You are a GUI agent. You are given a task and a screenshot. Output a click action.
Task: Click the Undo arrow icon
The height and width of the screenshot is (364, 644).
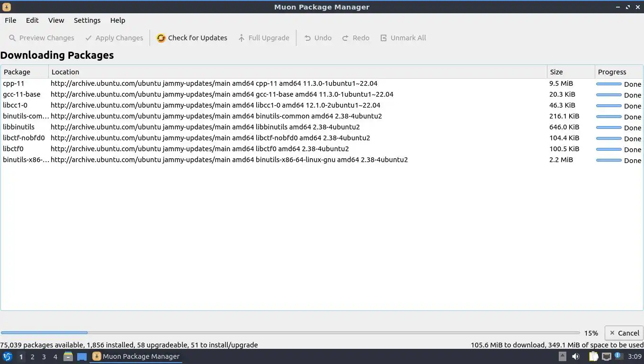307,38
